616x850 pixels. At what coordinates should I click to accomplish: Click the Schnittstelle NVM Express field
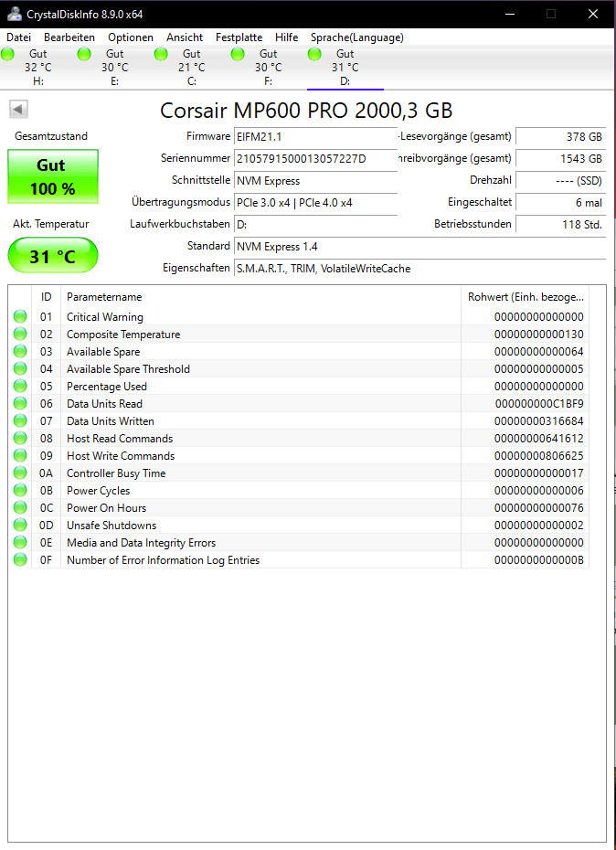315,181
